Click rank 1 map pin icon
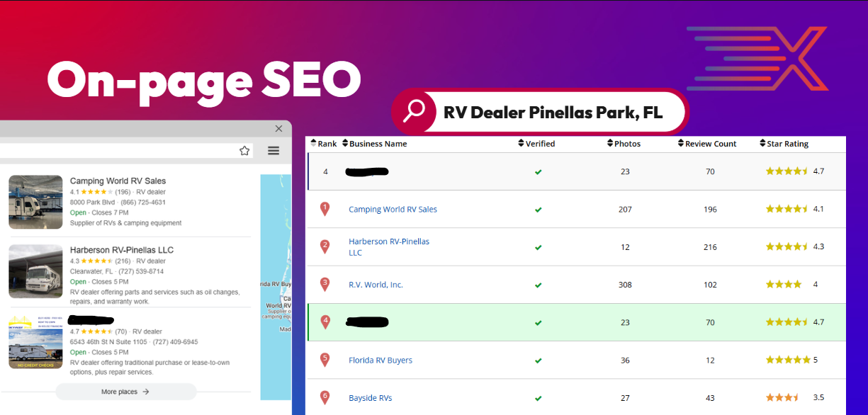 click(x=325, y=209)
